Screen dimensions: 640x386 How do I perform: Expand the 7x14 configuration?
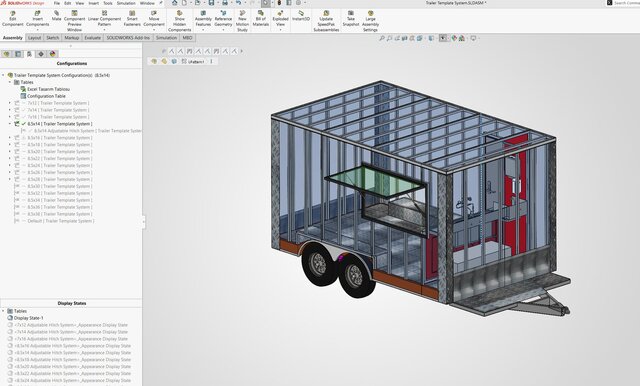10,110
